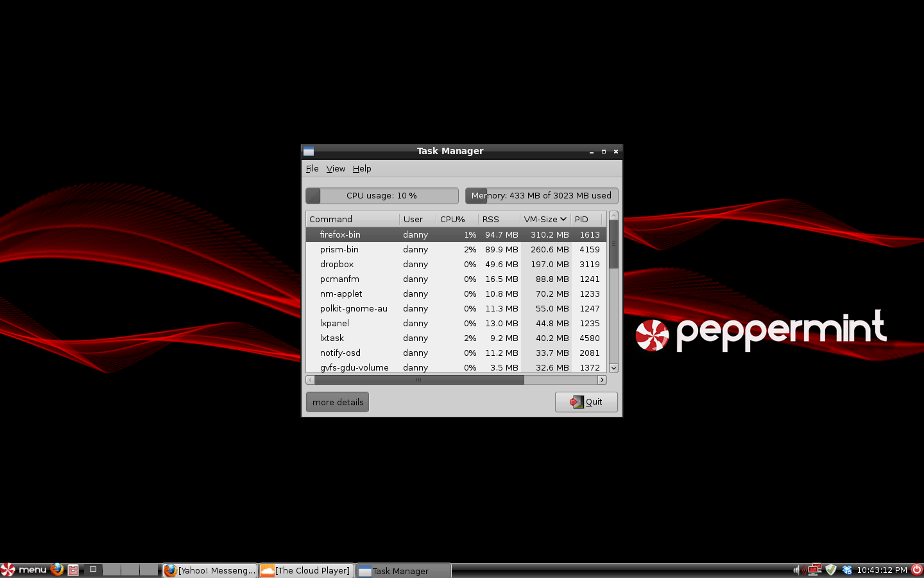Open the network connections tray icon
The width and height of the screenshot is (924, 578).
[x=815, y=570]
